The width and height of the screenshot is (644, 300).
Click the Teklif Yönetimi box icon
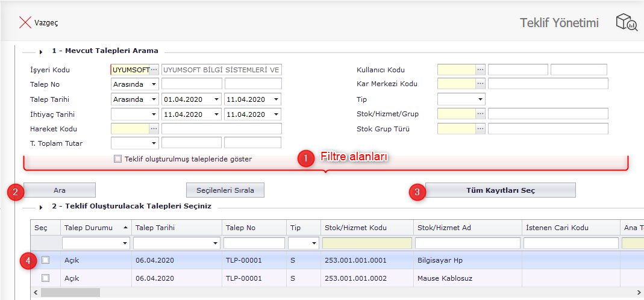point(626,23)
